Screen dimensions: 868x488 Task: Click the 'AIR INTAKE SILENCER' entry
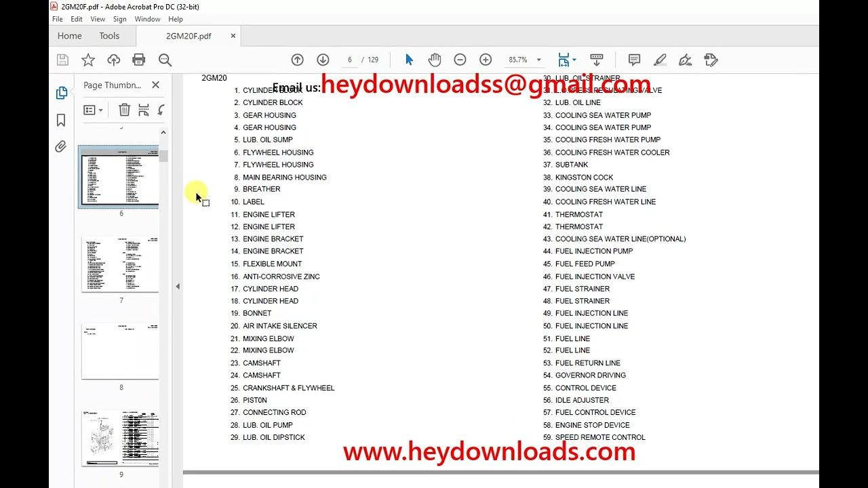[x=280, y=326]
